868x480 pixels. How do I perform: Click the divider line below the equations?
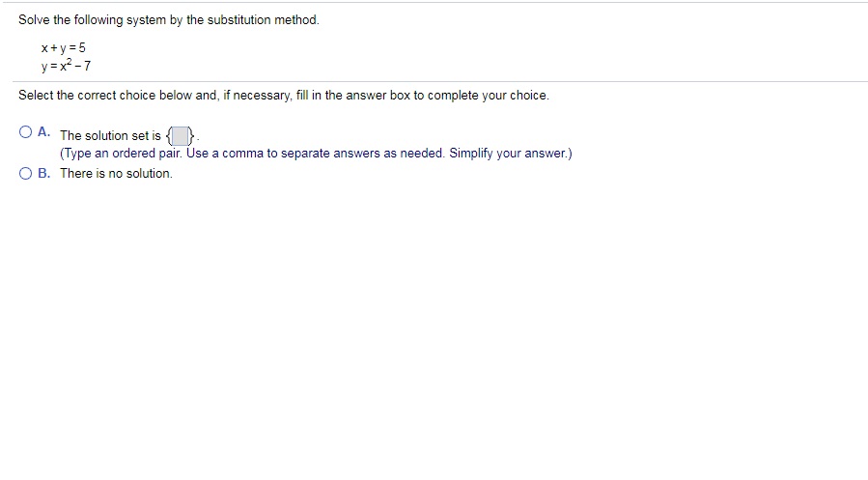[x=434, y=81]
